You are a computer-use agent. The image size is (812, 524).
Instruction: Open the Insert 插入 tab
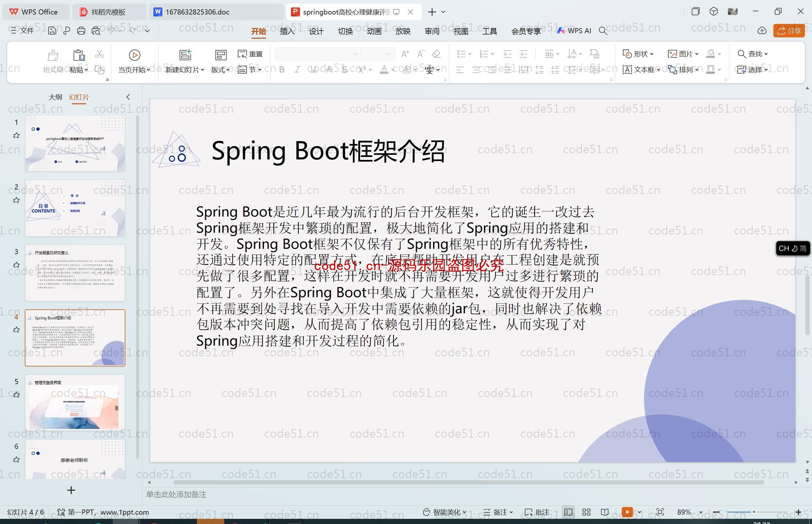287,31
